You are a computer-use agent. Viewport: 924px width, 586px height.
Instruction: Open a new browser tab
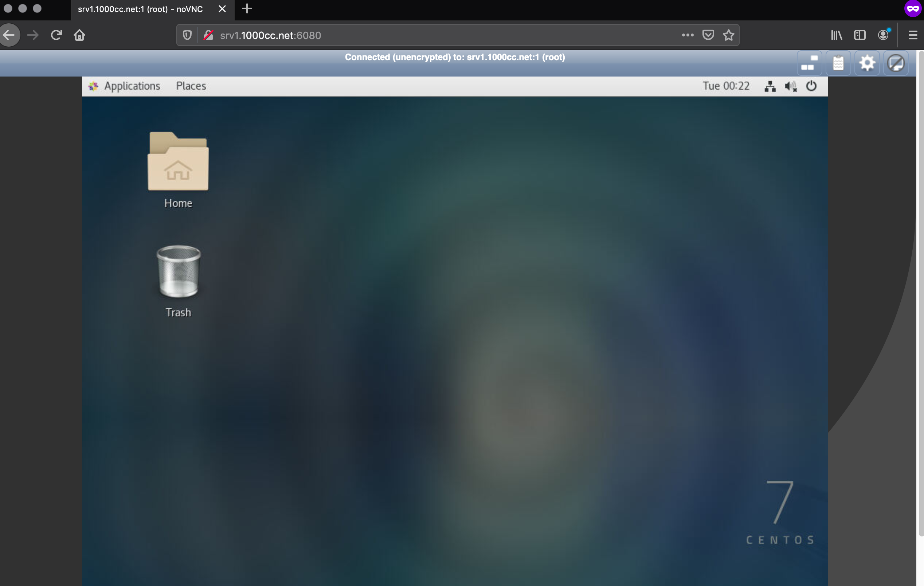247,9
